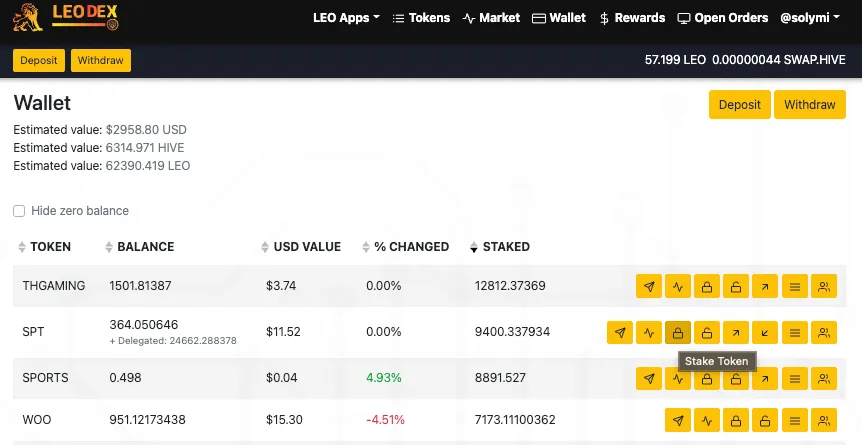Screen dimensions: 862x445
Task: Sort table by TOKEN column
Action: (x=44, y=247)
